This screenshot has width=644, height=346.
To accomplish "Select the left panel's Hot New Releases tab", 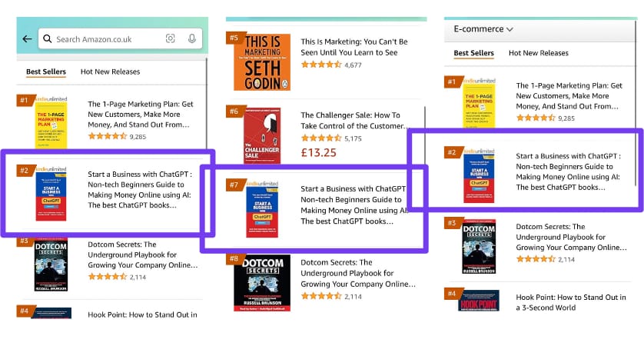I will click(110, 72).
